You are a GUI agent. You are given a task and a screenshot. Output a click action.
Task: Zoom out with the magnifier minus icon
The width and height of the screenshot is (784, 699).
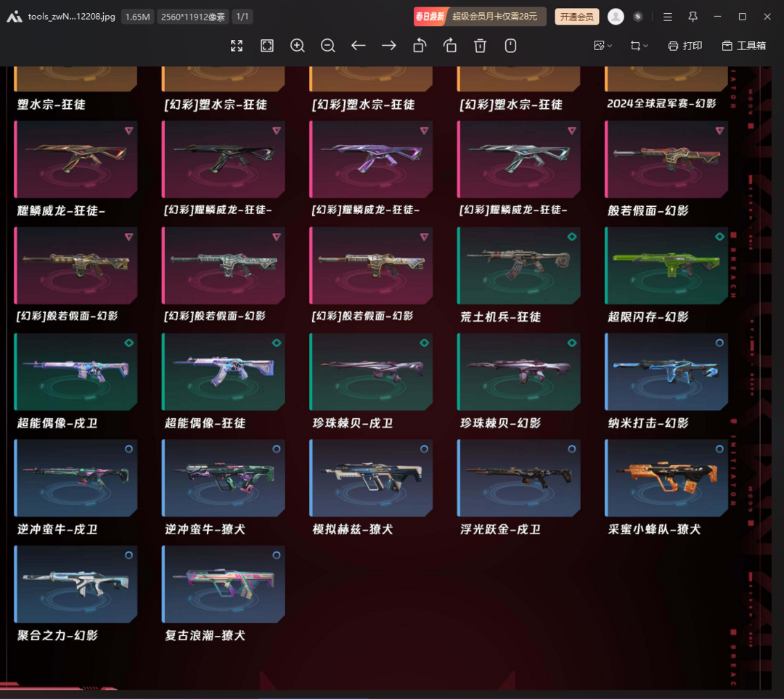pyautogui.click(x=328, y=46)
